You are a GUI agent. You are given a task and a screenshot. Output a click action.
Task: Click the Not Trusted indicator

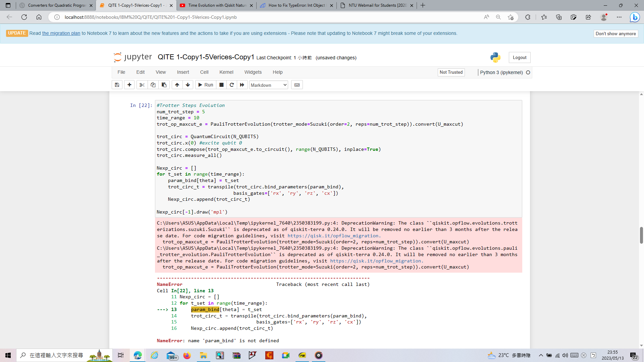(451, 72)
